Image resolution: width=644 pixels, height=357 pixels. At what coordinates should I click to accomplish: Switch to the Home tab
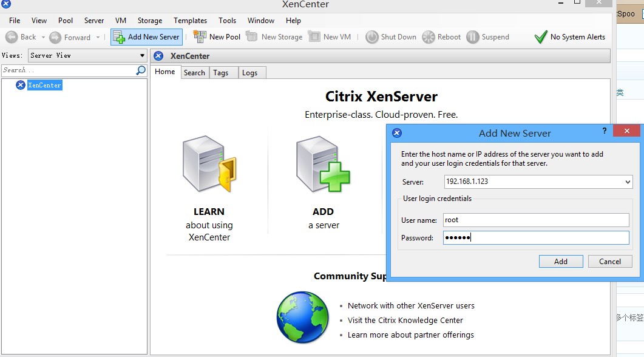[x=165, y=72]
